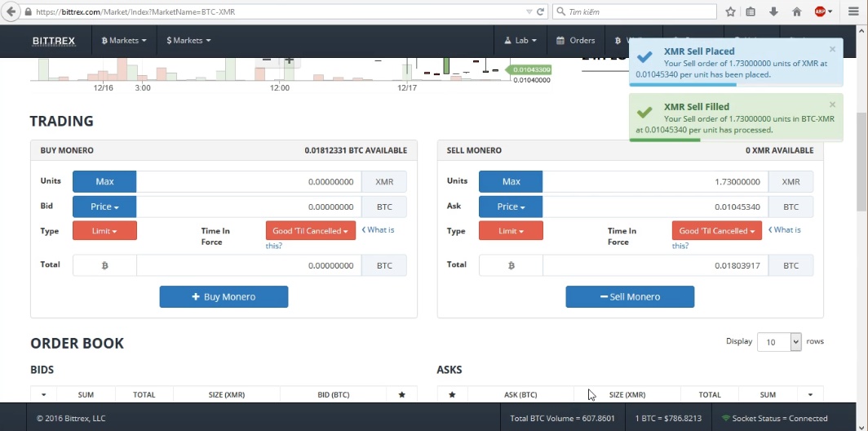Click the Bid price input field
This screenshot has height=431, width=868.
point(249,207)
